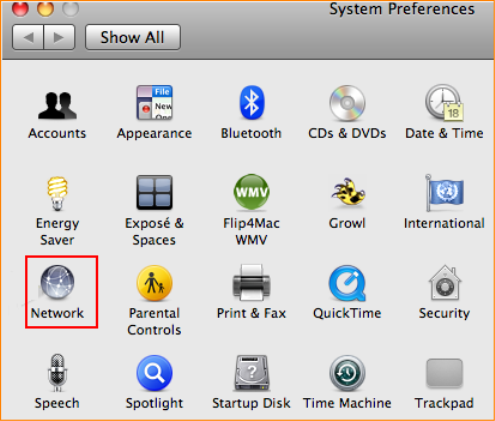Click the Show All button
495x421 pixels.
pos(133,37)
